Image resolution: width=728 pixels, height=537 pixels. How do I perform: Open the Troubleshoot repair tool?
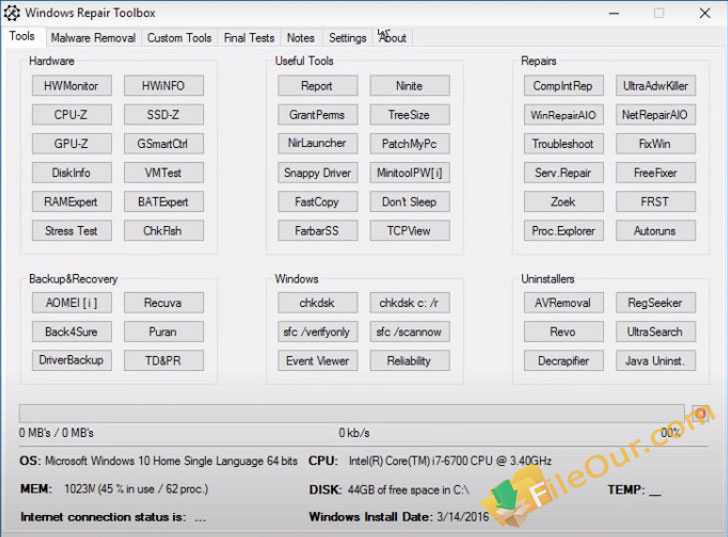coord(564,144)
